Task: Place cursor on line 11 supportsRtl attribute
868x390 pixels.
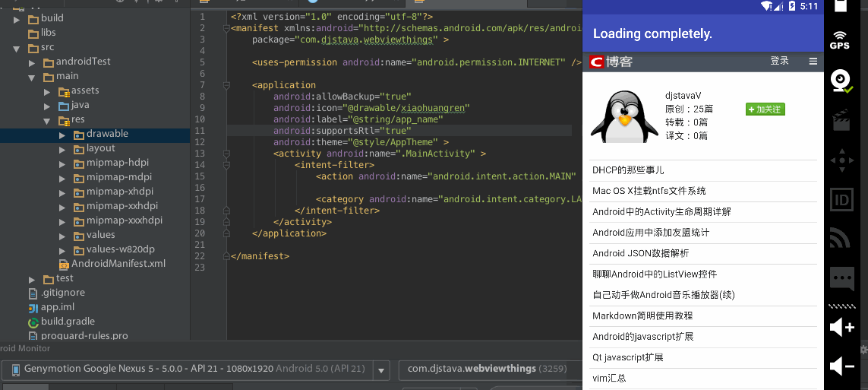Action: (342, 131)
